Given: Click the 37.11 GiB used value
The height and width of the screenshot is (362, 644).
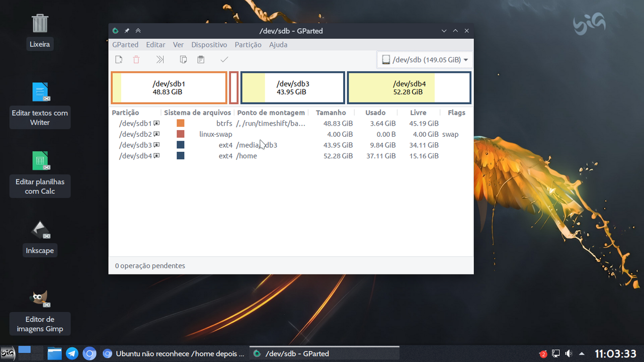Looking at the screenshot, I should pos(380,156).
